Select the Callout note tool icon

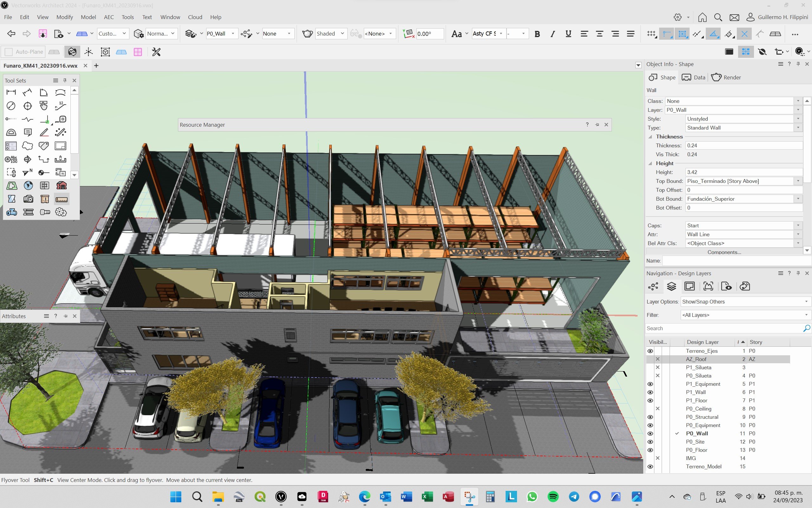click(28, 132)
